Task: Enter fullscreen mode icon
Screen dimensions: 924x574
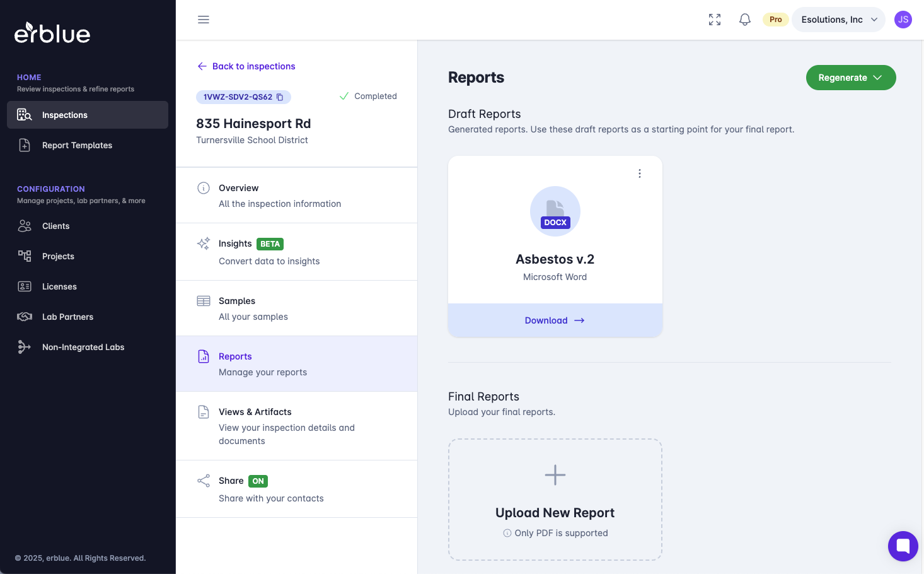Action: pyautogui.click(x=715, y=20)
